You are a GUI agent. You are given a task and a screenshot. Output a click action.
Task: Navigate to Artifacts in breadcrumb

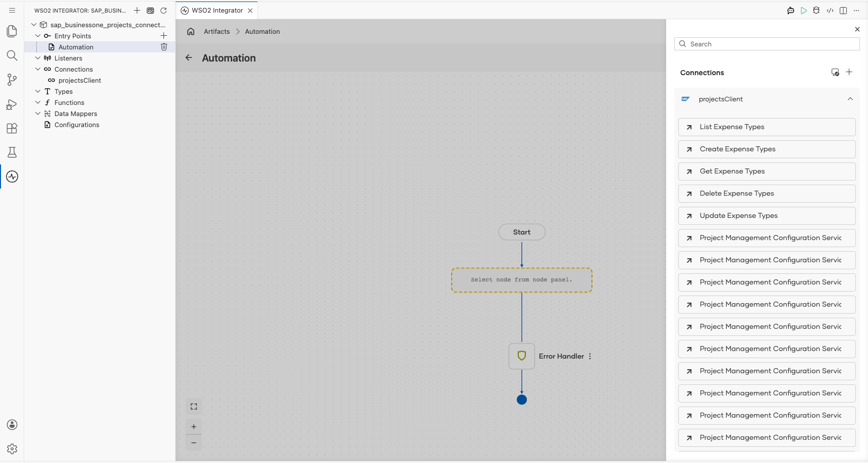(217, 31)
